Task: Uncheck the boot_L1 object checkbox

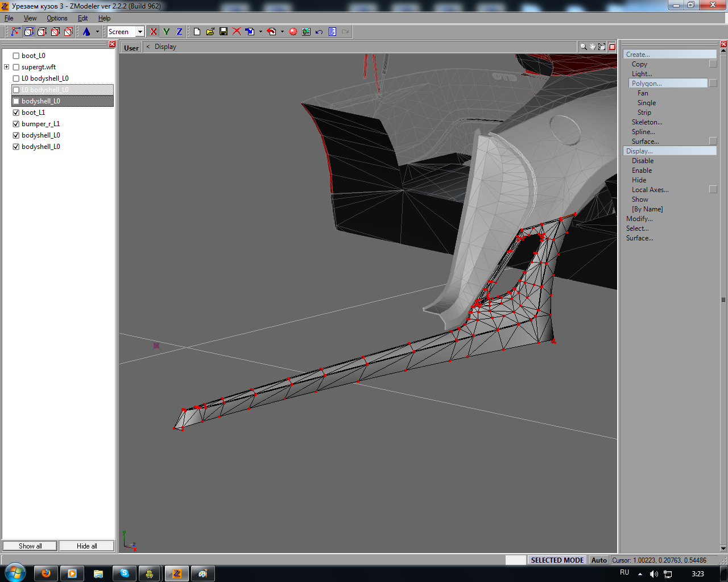Action: (x=16, y=113)
